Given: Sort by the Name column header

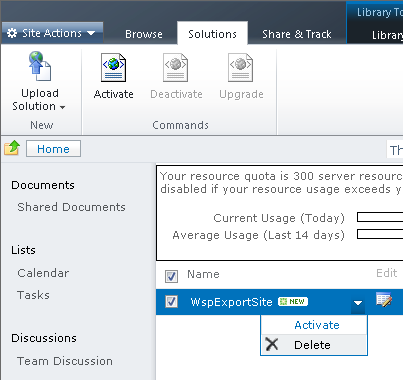Looking at the screenshot, I should pyautogui.click(x=203, y=274).
